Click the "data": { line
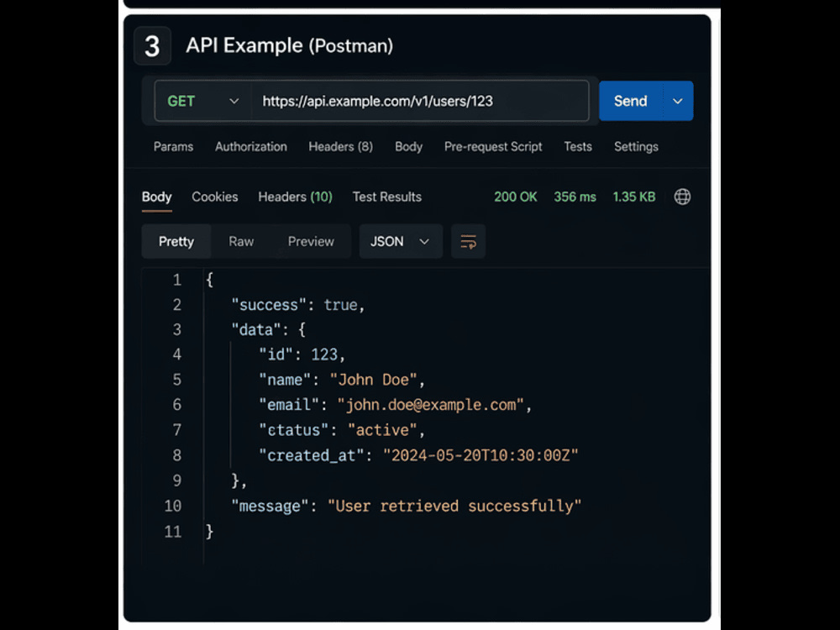This screenshot has height=630, width=840. [269, 329]
